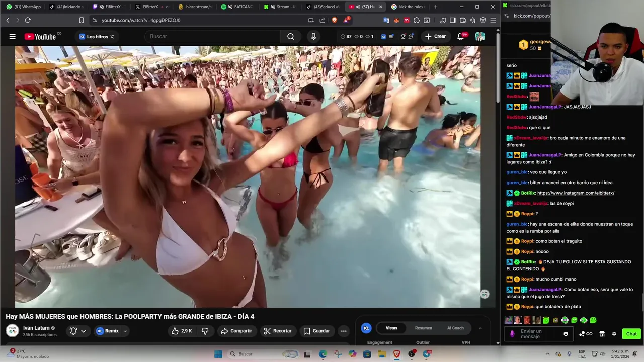The width and height of the screenshot is (644, 362).
Task: Click the YouTube search magnifier button
Action: [291, 36]
